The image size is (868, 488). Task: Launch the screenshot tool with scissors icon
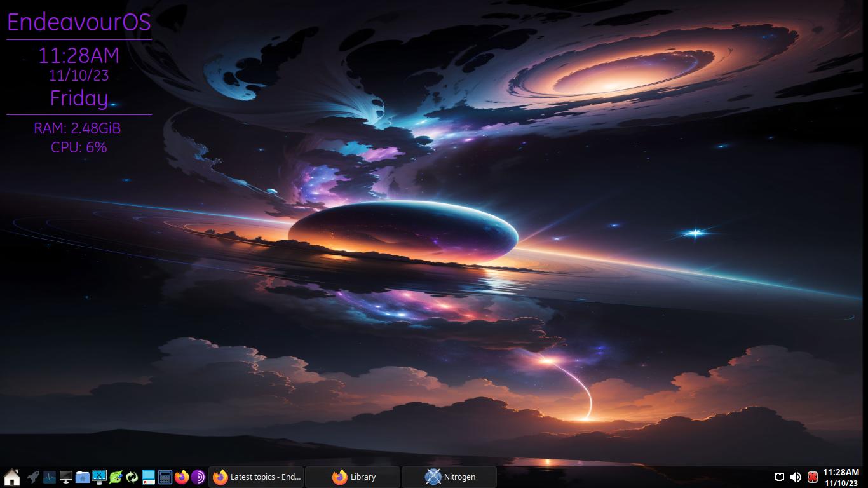(99, 477)
